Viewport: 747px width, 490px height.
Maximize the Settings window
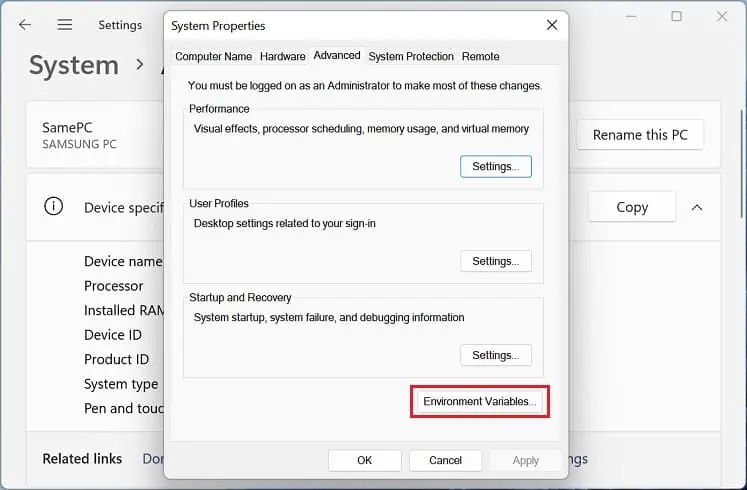[676, 17]
